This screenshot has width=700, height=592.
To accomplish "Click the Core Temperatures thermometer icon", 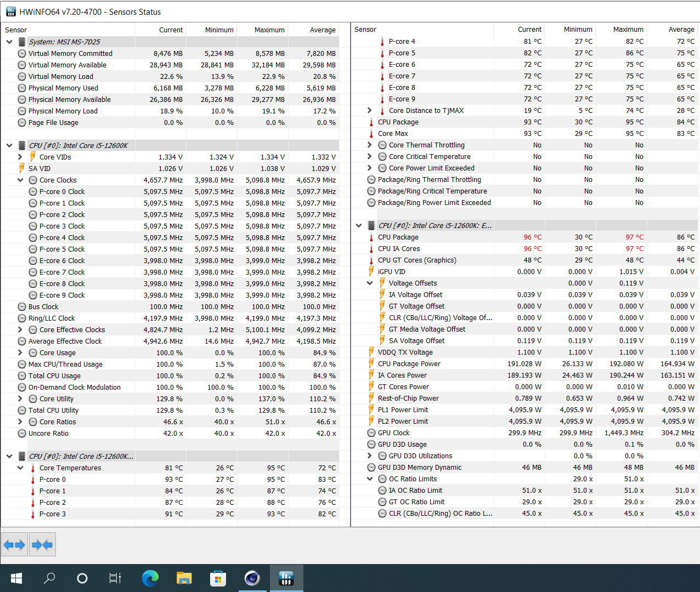I will (33, 468).
